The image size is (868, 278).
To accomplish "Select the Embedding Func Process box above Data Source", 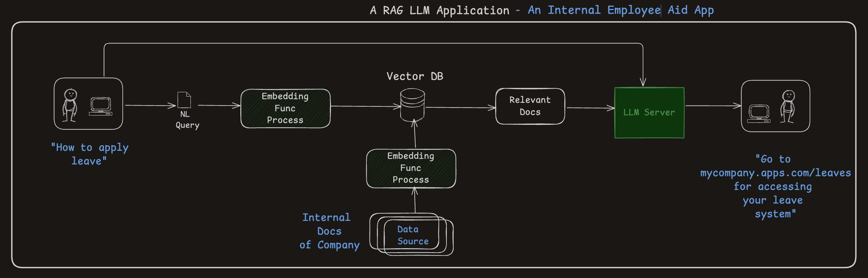I will coord(411,168).
